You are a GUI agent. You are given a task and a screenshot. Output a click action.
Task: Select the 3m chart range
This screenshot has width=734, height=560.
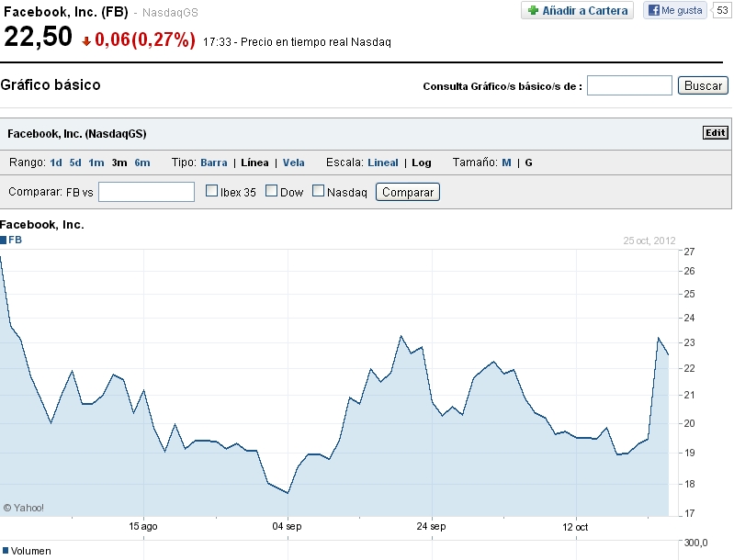click(x=119, y=162)
